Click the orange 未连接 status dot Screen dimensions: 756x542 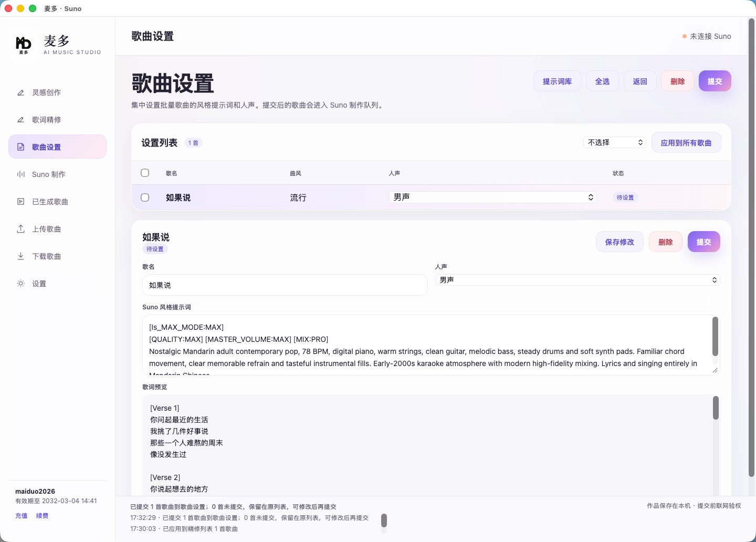coord(685,36)
